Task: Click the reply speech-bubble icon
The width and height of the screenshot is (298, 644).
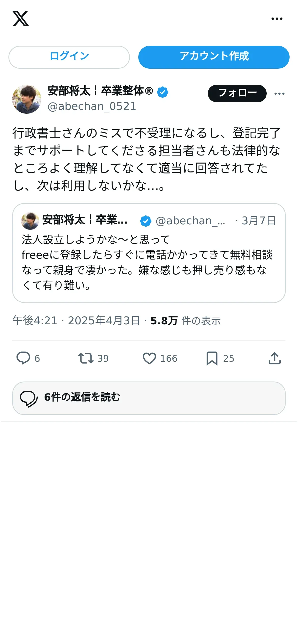Action: [23, 358]
